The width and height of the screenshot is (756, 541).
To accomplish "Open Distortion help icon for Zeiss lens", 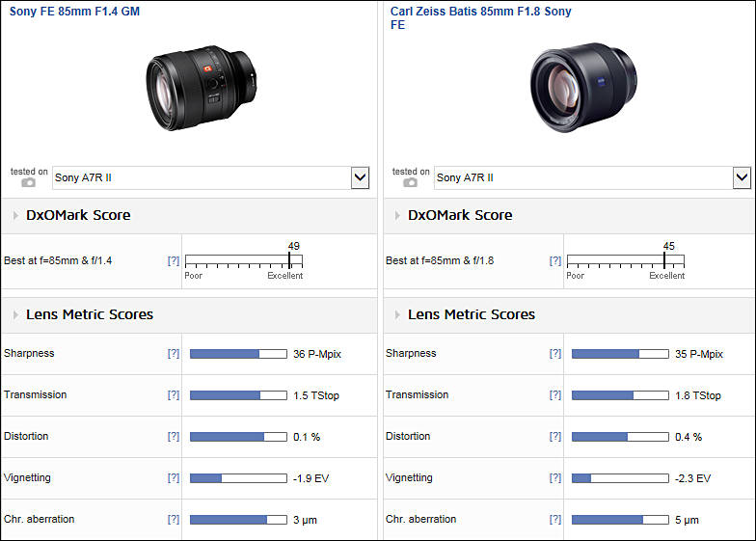I will pos(555,436).
